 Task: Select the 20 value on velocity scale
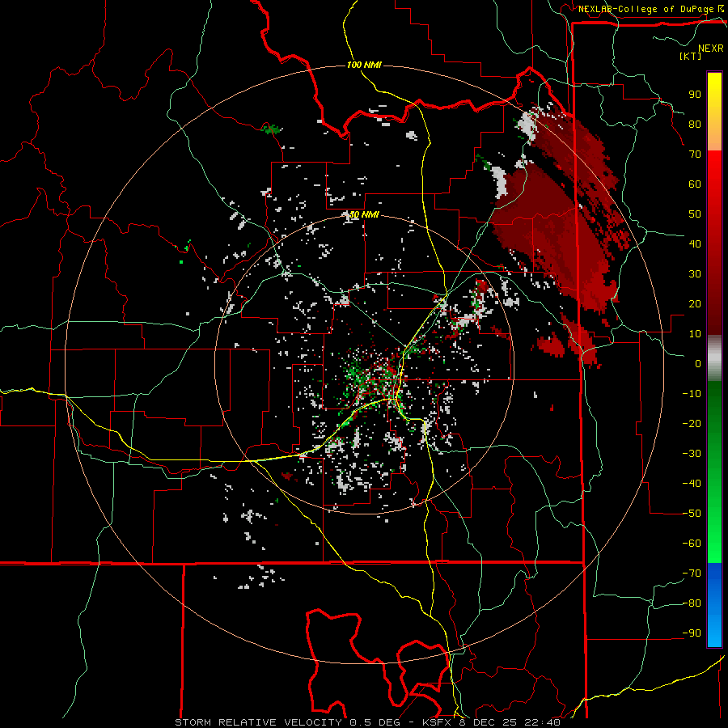(695, 303)
